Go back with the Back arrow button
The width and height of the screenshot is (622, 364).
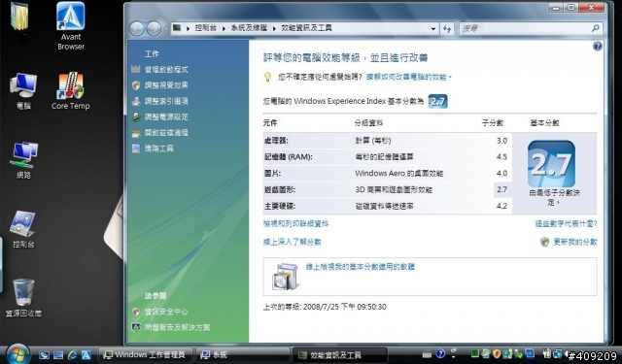coord(137,28)
